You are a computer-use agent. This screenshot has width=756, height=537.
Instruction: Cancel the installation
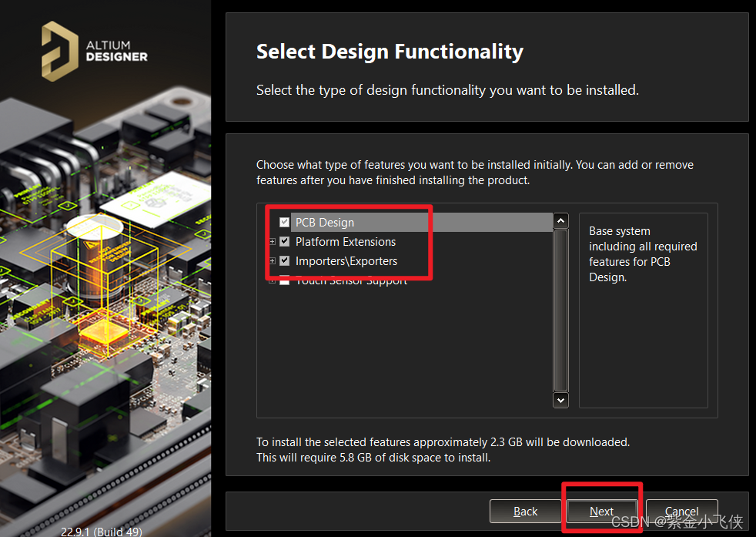pos(681,512)
